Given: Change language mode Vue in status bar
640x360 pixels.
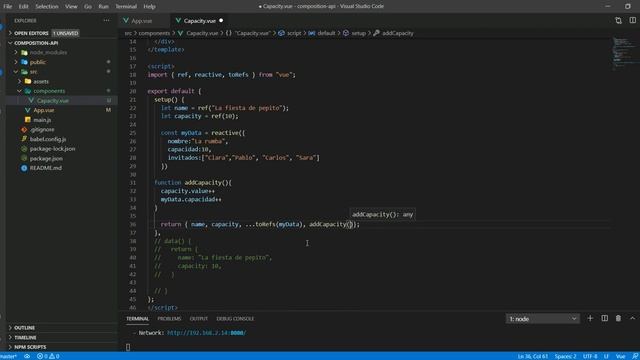Looking at the screenshot, I should click(x=620, y=356).
